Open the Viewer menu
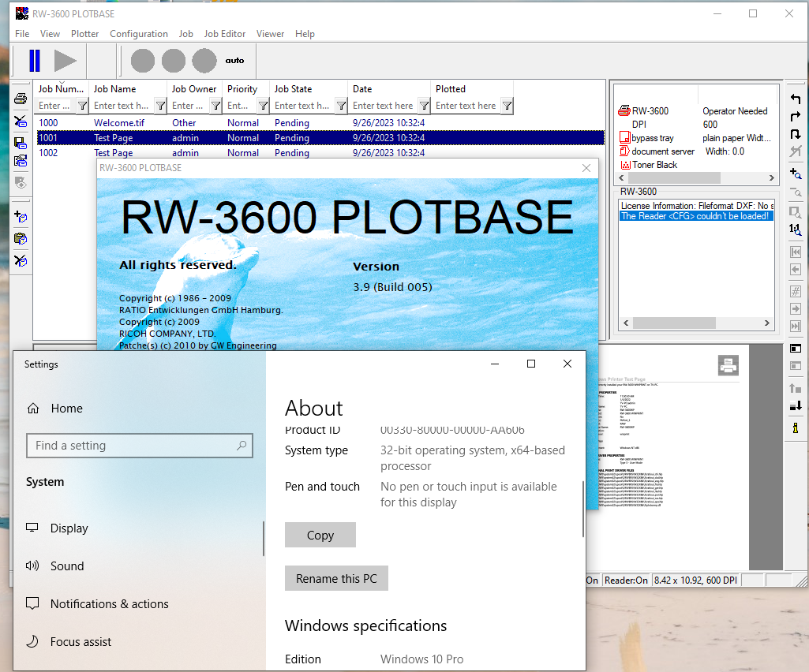 click(271, 34)
